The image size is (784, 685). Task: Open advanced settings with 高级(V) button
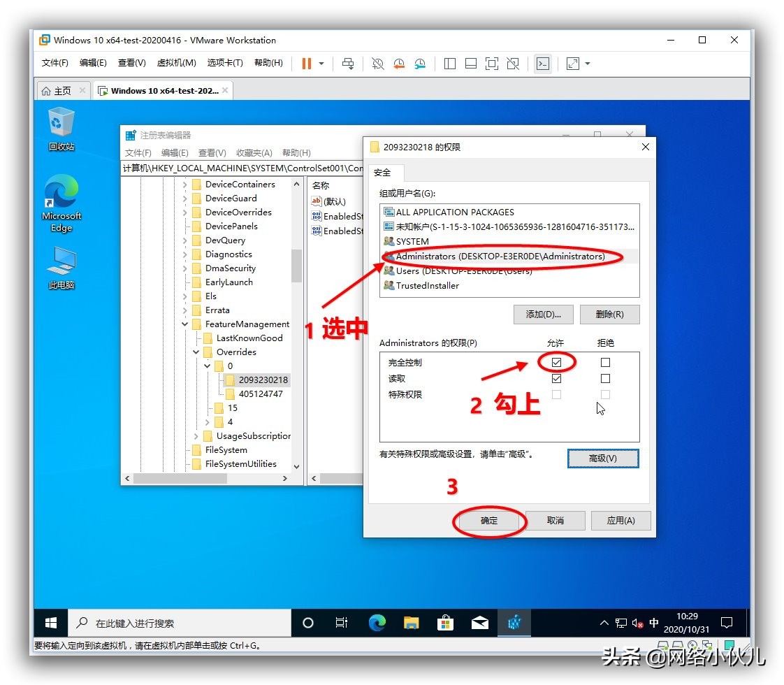coord(602,459)
